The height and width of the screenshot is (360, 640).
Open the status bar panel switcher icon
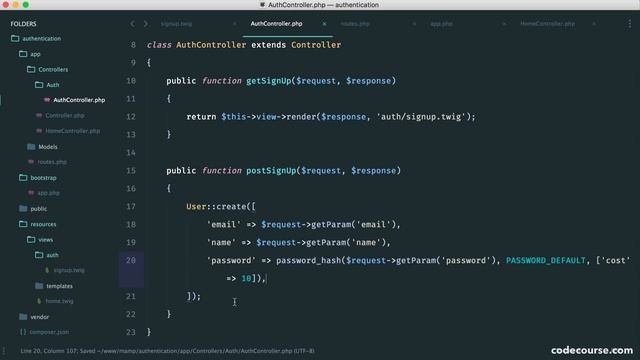[x=4, y=351]
